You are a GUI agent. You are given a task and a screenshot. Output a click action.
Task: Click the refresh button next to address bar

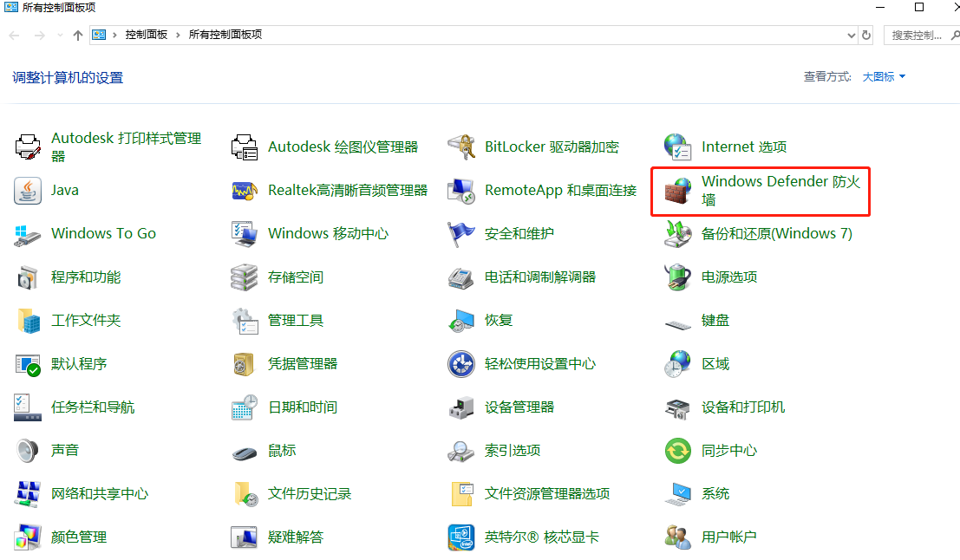[866, 36]
